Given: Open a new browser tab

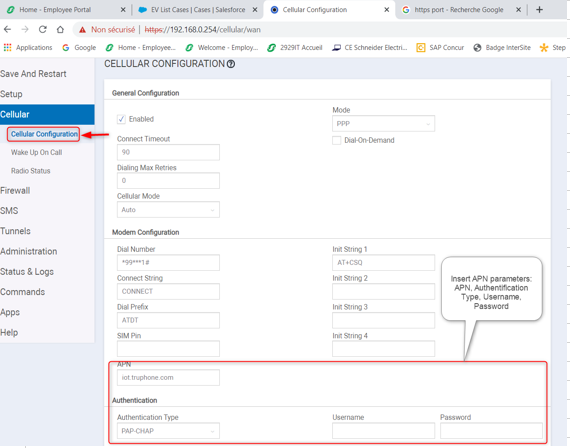Looking at the screenshot, I should point(539,10).
